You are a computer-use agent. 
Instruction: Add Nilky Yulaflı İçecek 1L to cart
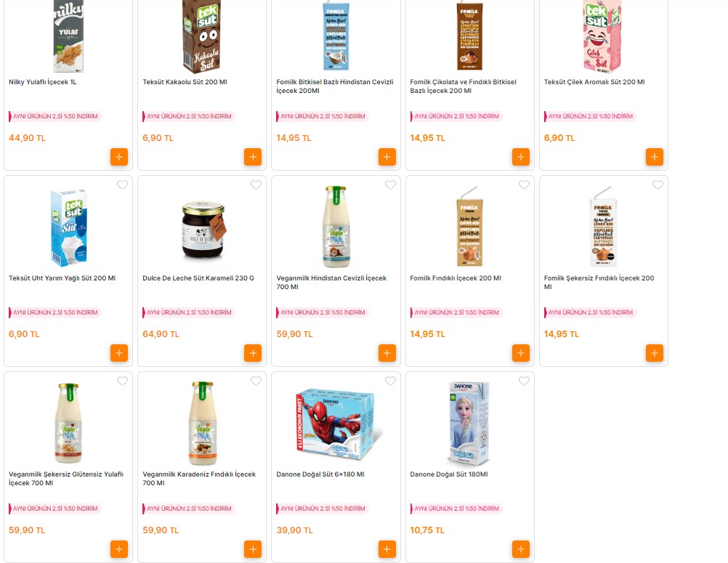point(119,157)
